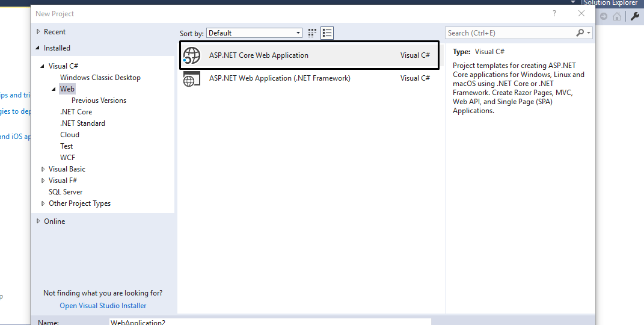Click the project Name text field

[269, 322]
